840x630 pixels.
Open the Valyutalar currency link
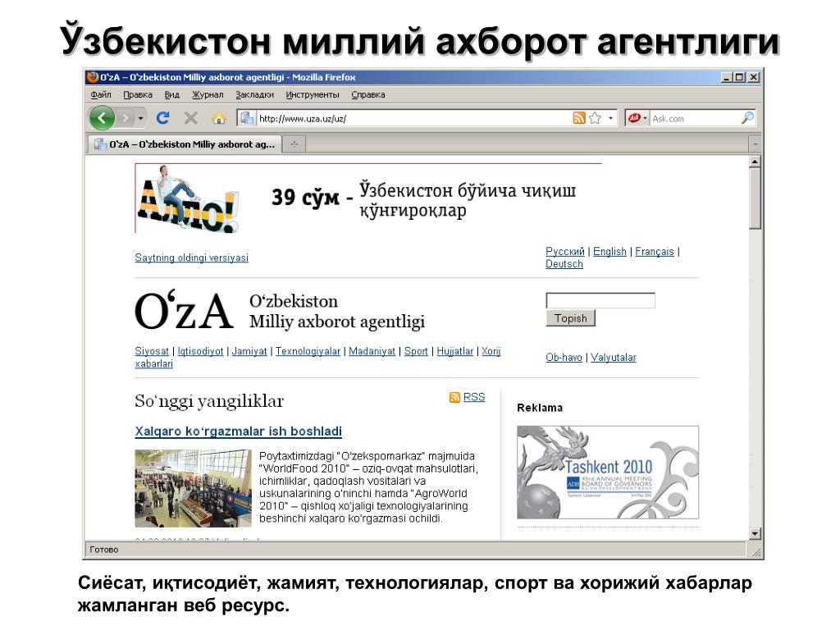[614, 358]
